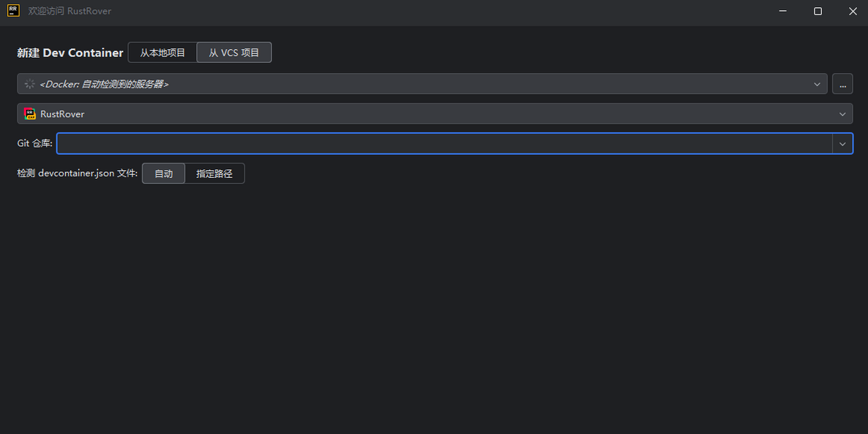Minimize the RustRover welcome window
This screenshot has width=868, height=434.
pos(784,12)
